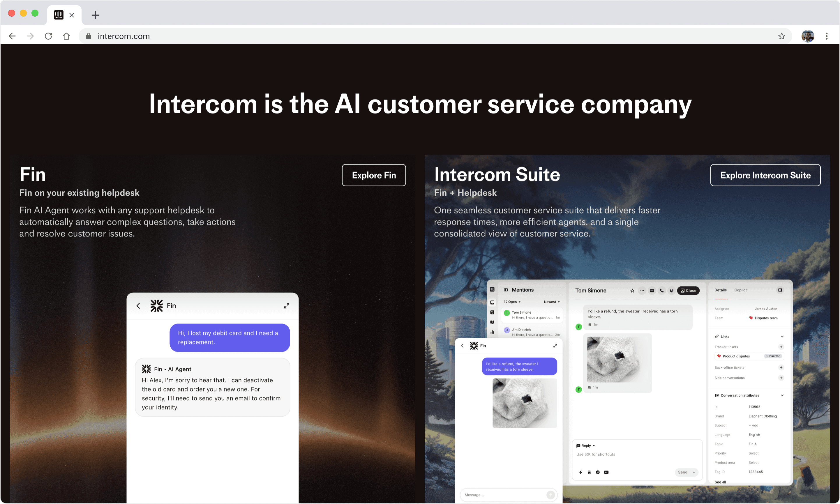Open the more options ellipsis for Tom Simone
The width and height of the screenshot is (840, 504).
click(642, 291)
